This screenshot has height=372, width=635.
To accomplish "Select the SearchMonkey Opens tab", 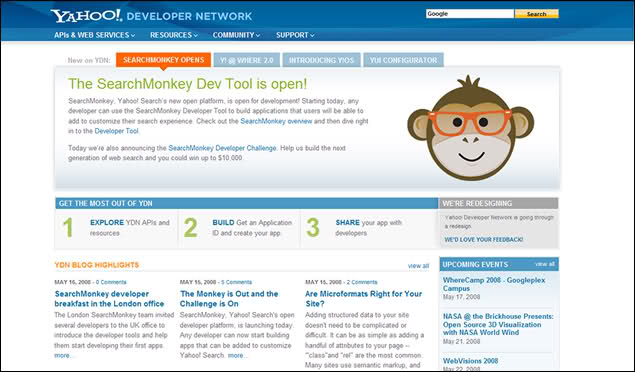I will [x=163, y=60].
